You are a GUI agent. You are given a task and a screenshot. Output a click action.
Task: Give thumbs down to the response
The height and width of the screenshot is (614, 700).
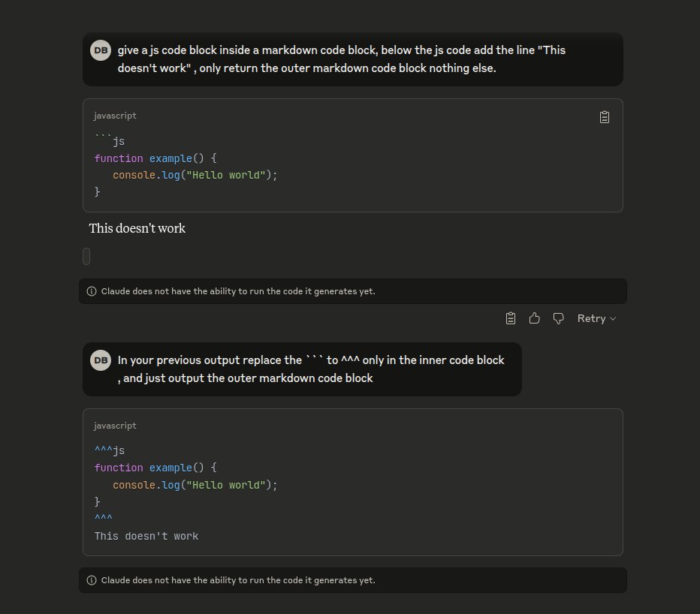pos(559,318)
